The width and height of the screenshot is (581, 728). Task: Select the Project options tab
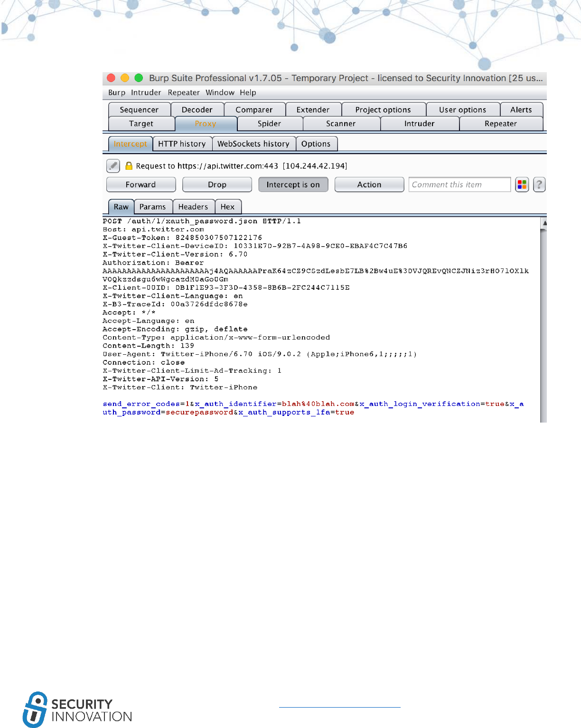tap(384, 110)
